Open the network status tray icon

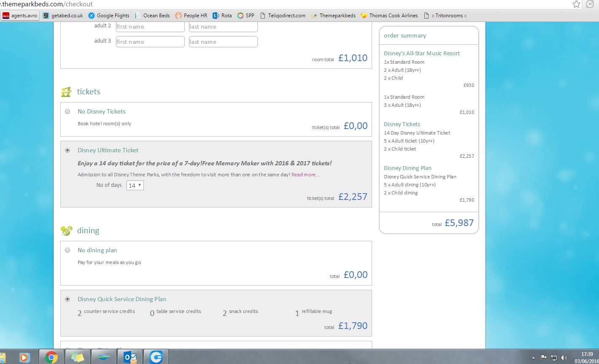point(554,358)
